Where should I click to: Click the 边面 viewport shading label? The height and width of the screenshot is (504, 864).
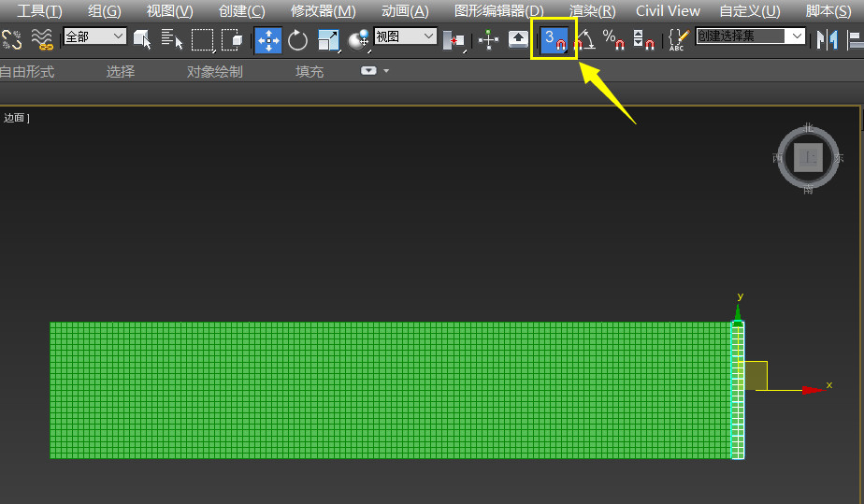(x=14, y=118)
